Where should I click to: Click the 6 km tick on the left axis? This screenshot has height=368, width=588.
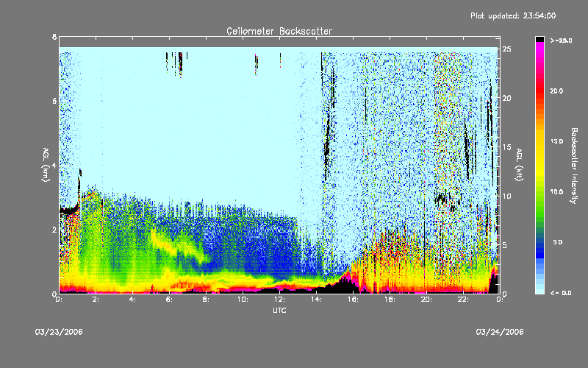pyautogui.click(x=54, y=102)
